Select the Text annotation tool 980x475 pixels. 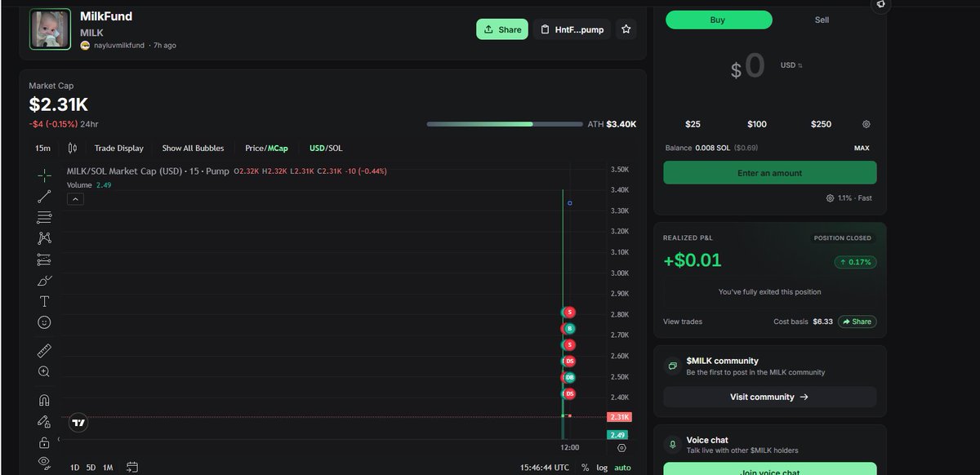click(44, 301)
